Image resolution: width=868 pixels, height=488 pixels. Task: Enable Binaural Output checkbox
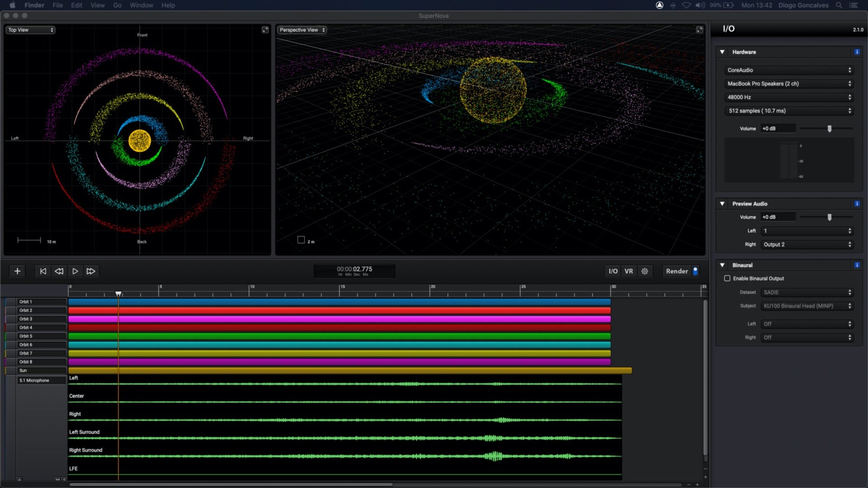point(727,278)
